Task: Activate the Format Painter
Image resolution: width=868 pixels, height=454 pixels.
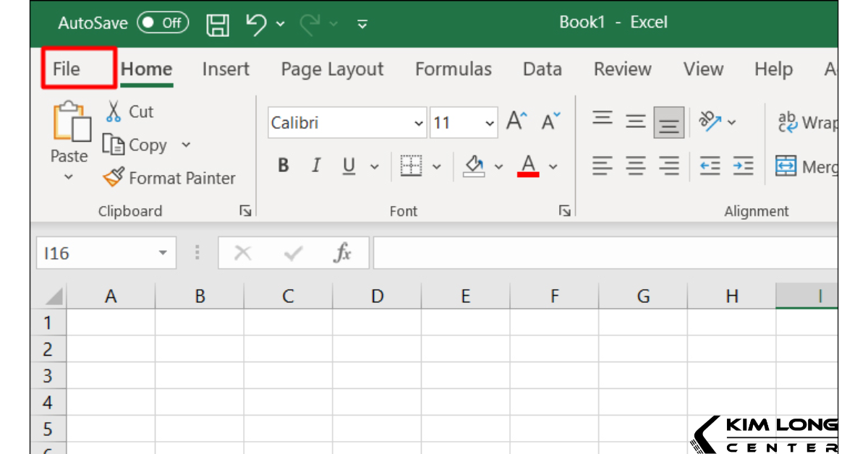Action: pos(114,177)
